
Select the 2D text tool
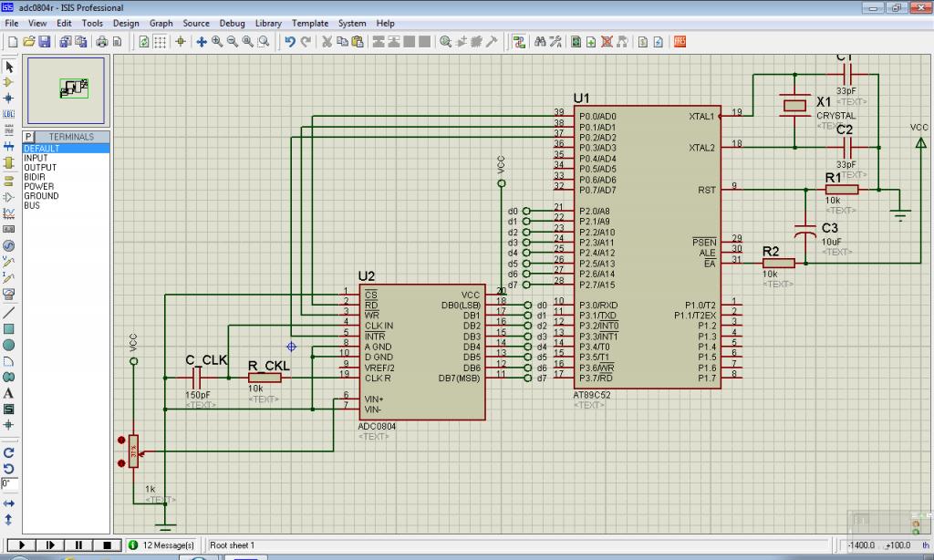[9, 393]
